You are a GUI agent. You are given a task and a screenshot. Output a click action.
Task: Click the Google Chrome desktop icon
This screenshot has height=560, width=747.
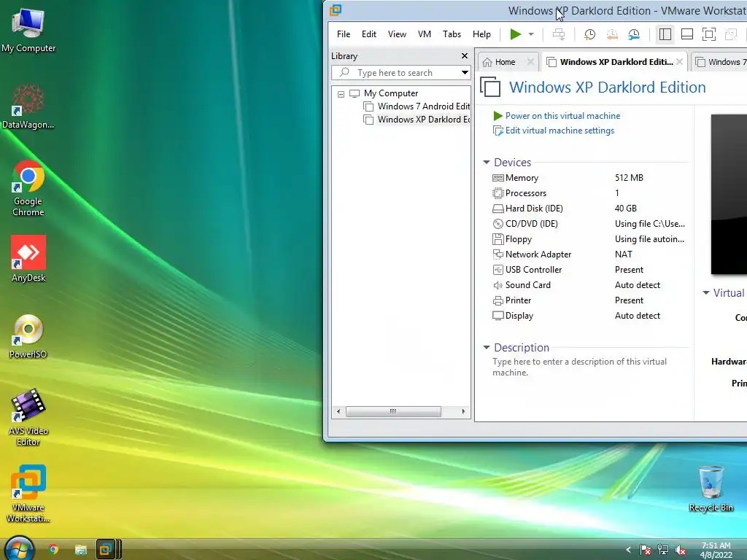coord(28,189)
